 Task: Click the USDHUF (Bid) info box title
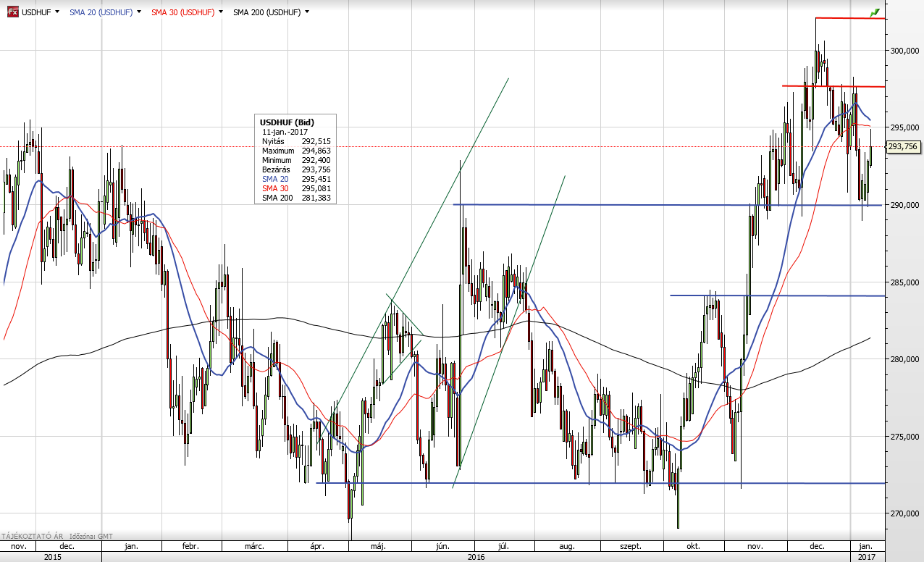[x=287, y=122]
